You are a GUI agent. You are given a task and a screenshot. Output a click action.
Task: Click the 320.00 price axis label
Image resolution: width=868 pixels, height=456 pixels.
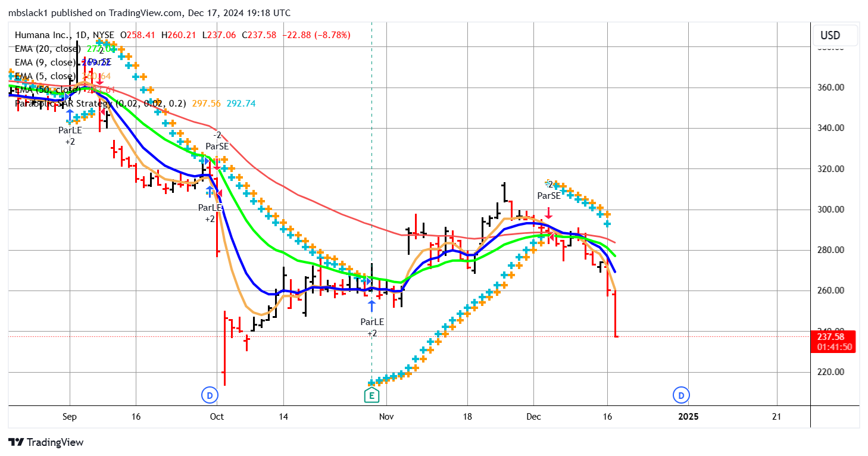[x=830, y=169]
